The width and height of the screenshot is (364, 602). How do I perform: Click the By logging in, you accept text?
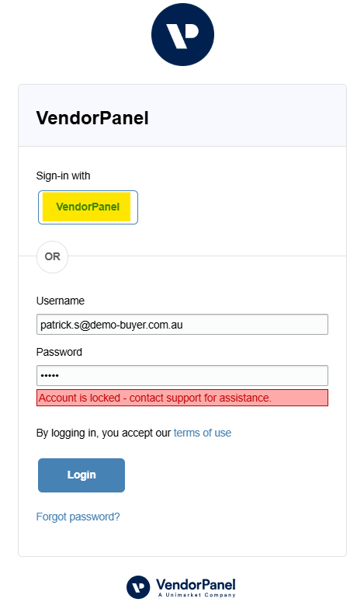click(103, 433)
